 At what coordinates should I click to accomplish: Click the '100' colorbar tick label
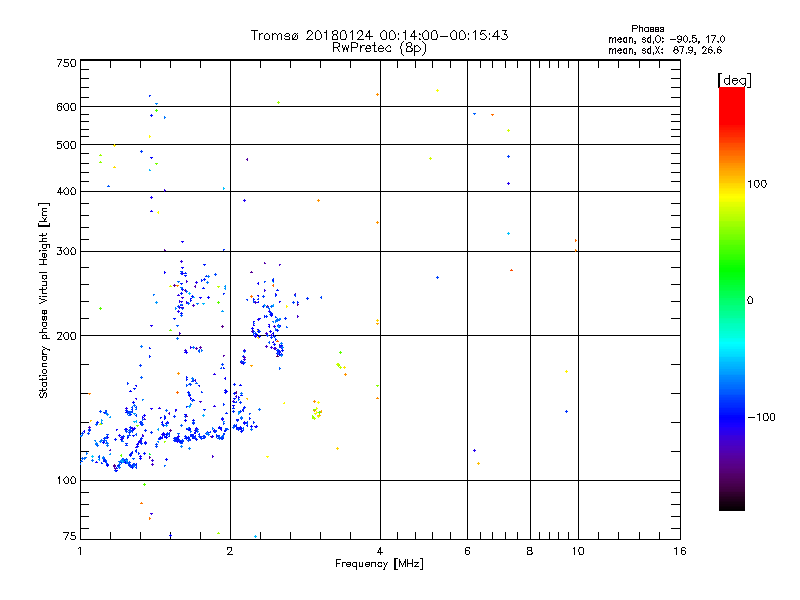(x=757, y=184)
